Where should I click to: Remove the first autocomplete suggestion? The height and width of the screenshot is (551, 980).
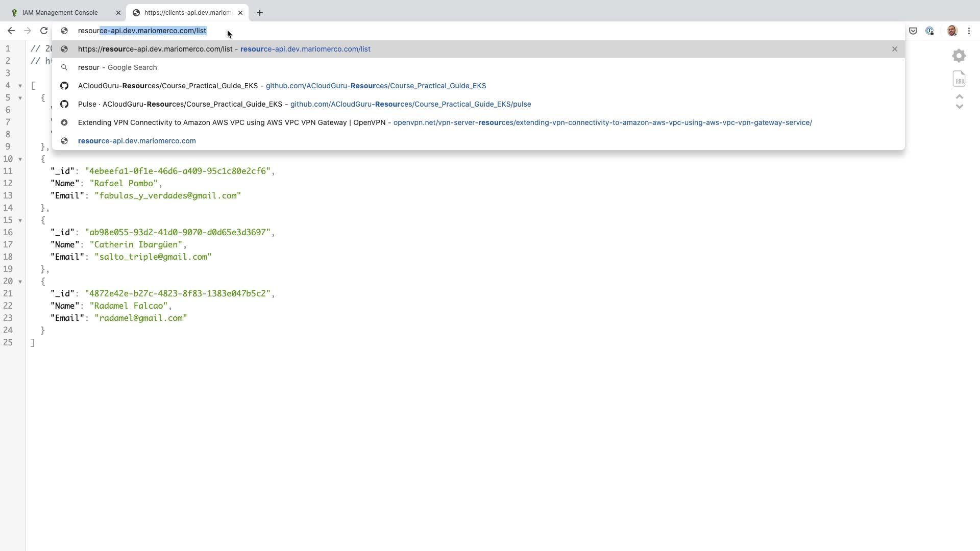pos(894,49)
